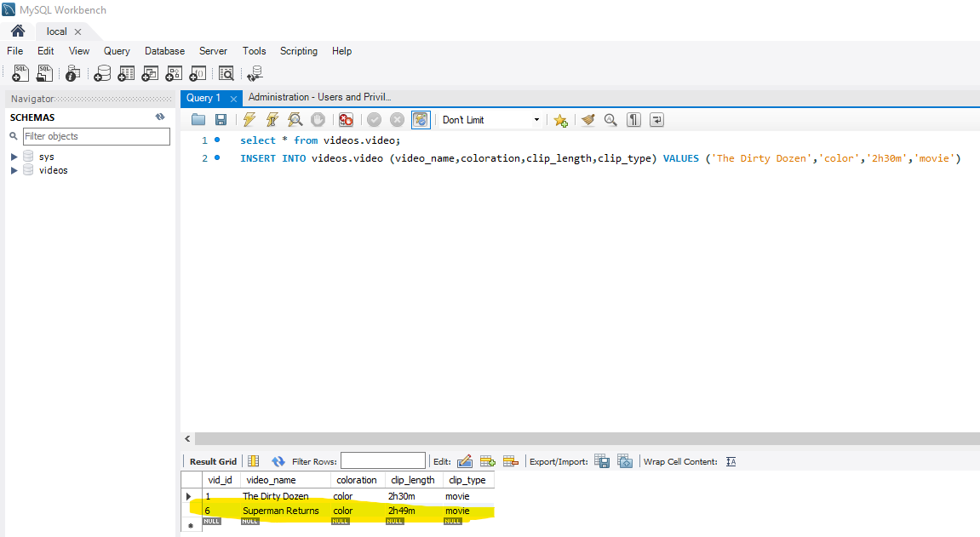
Task: Save the query script to file
Action: coord(221,120)
